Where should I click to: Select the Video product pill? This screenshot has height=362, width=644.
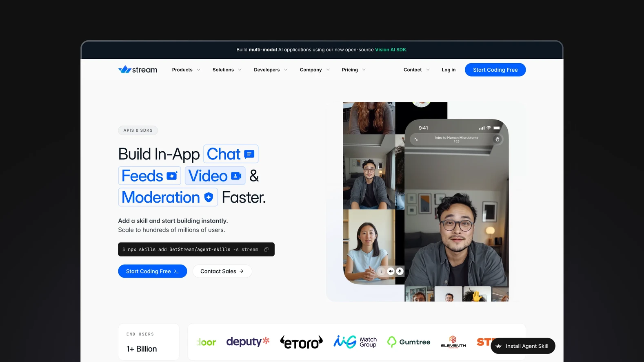pos(215,176)
